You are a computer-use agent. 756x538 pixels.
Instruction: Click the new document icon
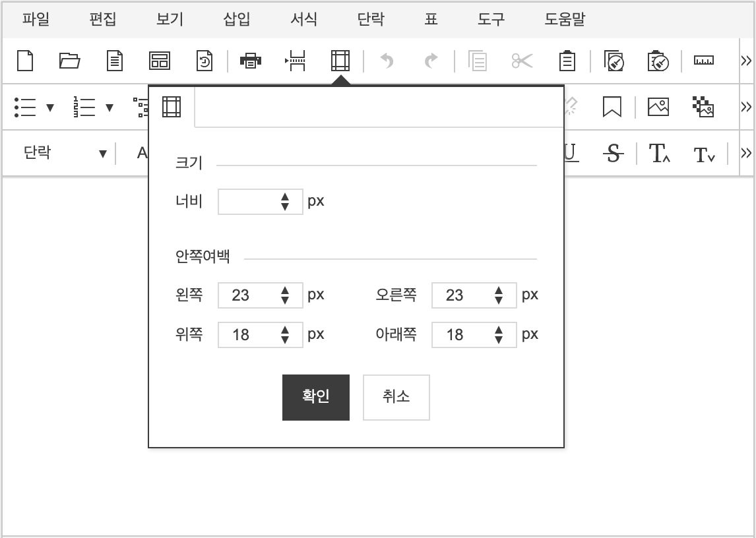(25, 61)
